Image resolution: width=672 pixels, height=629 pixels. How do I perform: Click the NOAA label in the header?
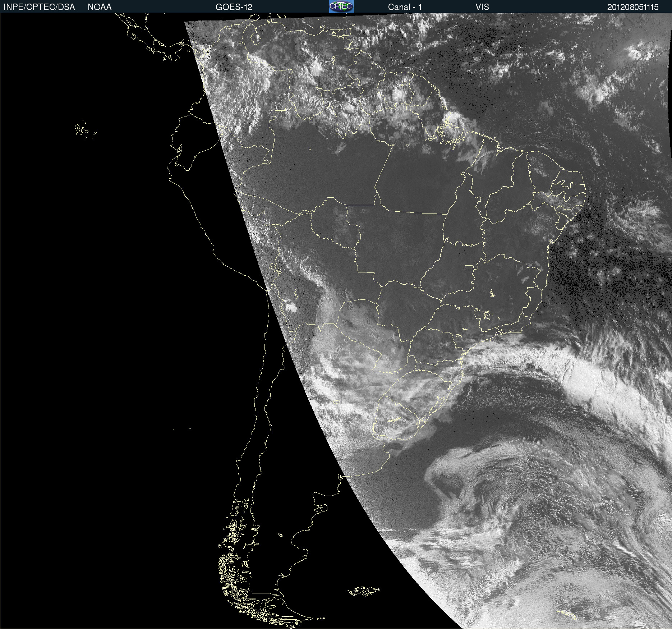100,7
